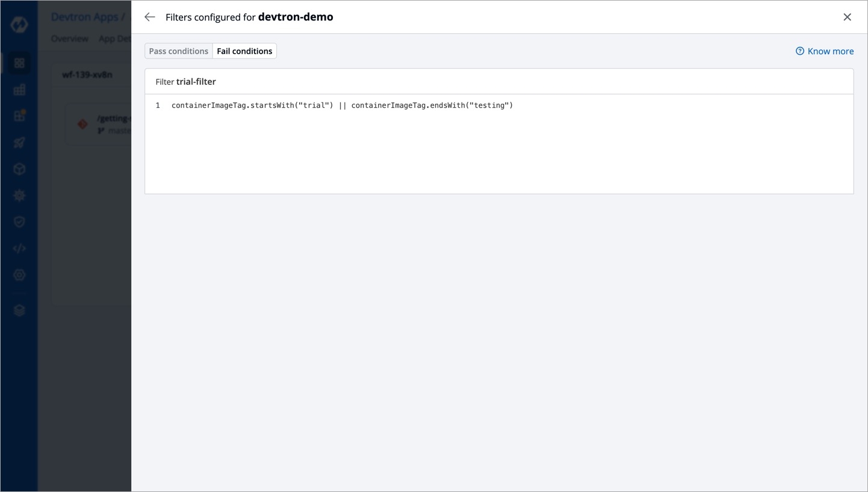Click the trial-filter header row
The height and width of the screenshot is (492, 868).
pyautogui.click(x=499, y=81)
